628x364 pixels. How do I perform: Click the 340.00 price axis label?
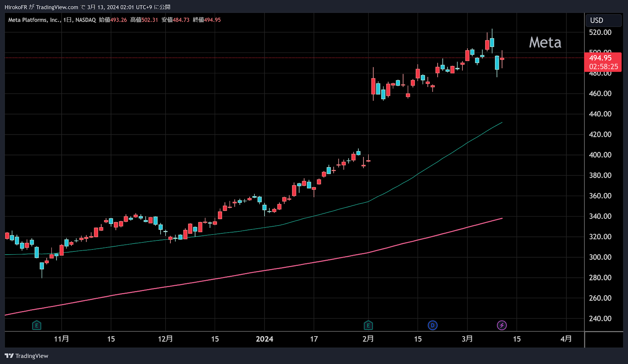coord(600,216)
